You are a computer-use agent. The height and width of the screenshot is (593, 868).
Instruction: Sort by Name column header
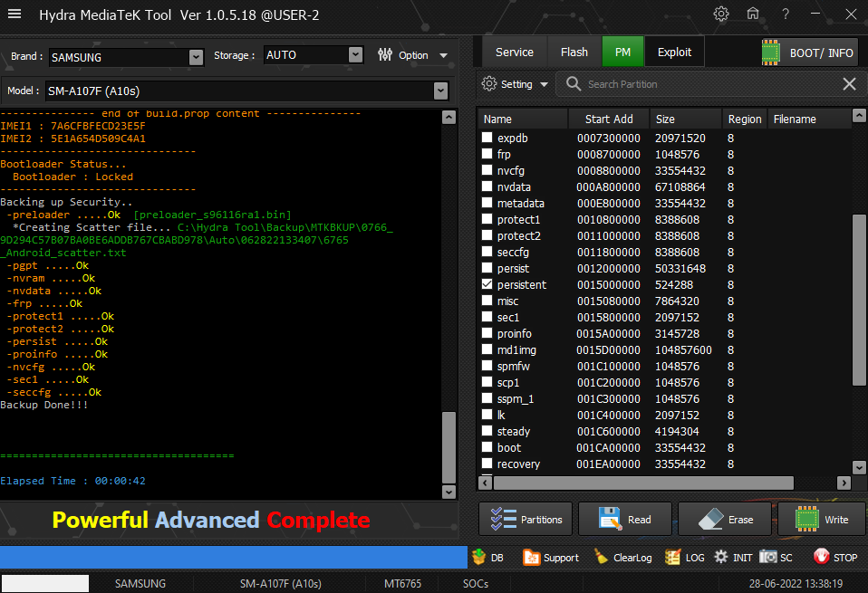click(523, 119)
